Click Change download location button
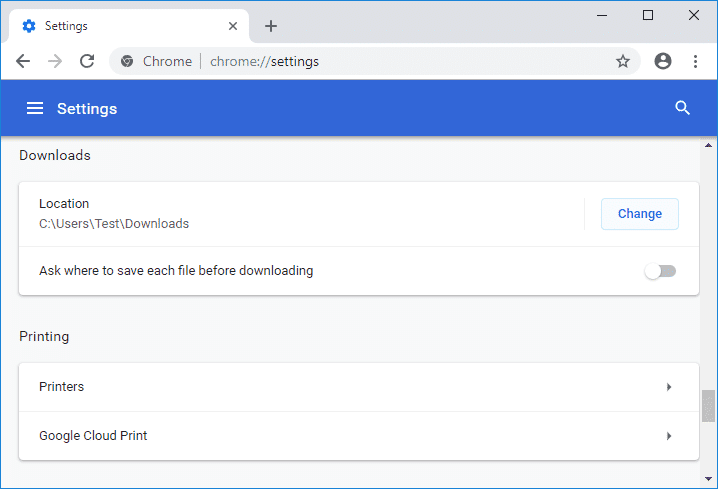This screenshot has width=718, height=489. pos(639,214)
